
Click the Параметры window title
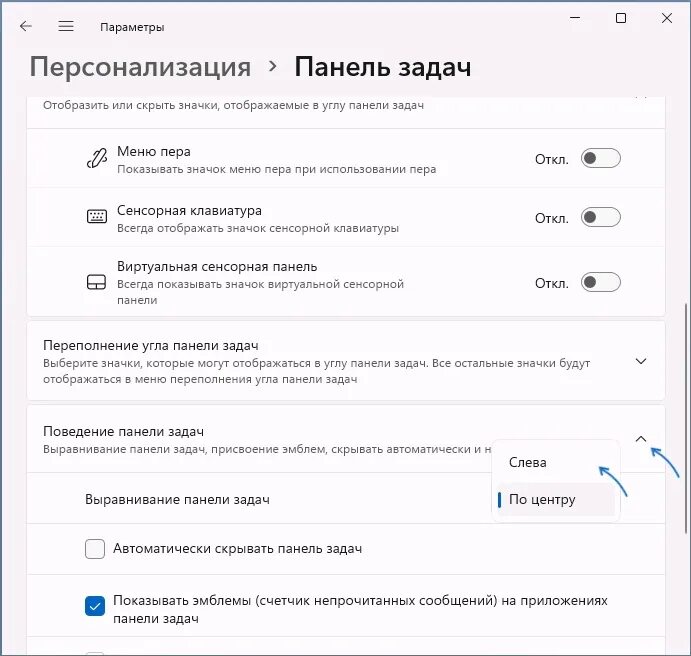132,27
